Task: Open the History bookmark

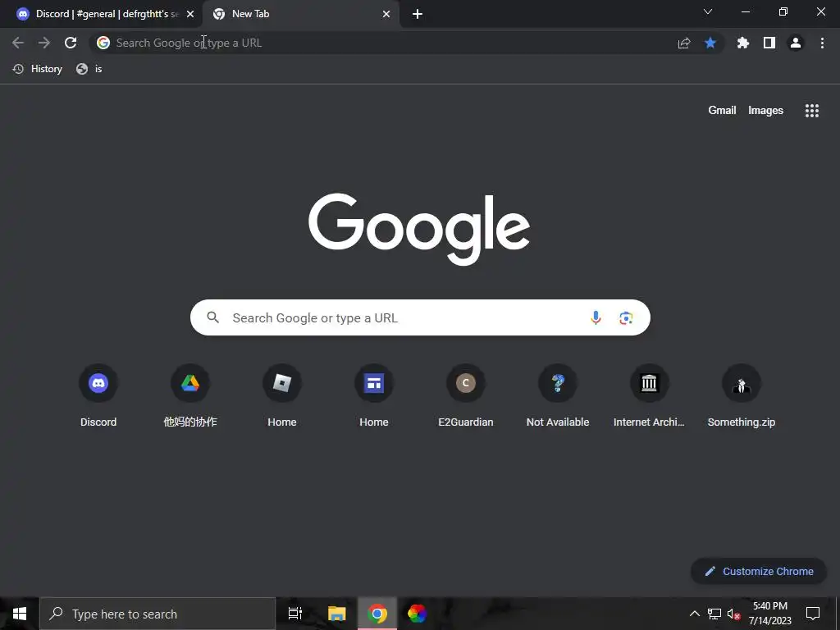Action: click(38, 69)
